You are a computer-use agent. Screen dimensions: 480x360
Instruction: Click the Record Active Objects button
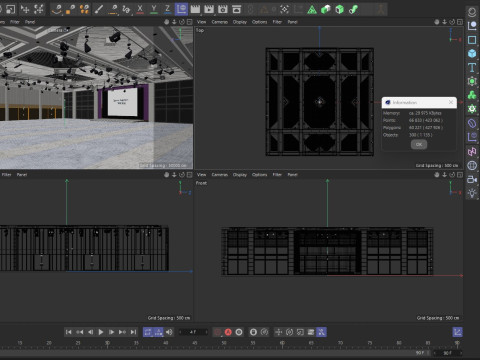tap(217, 332)
